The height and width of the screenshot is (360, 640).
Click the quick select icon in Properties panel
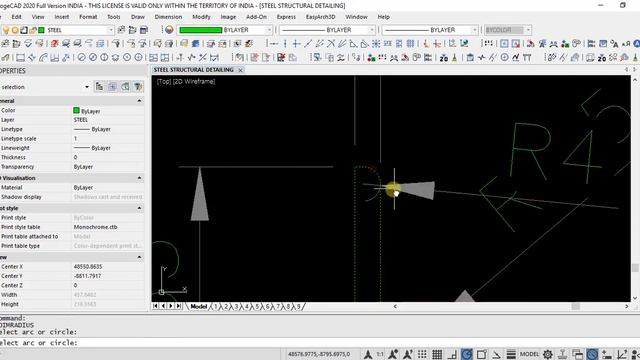[x=138, y=87]
